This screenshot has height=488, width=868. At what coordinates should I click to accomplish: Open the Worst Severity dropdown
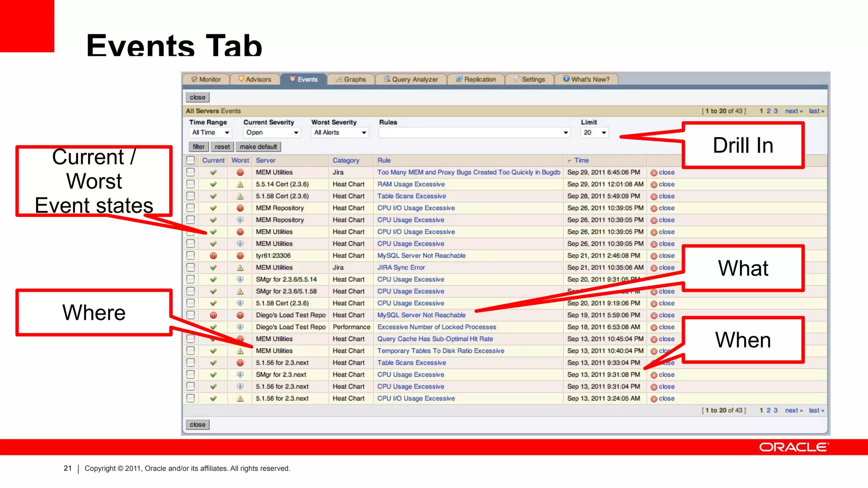[340, 133]
